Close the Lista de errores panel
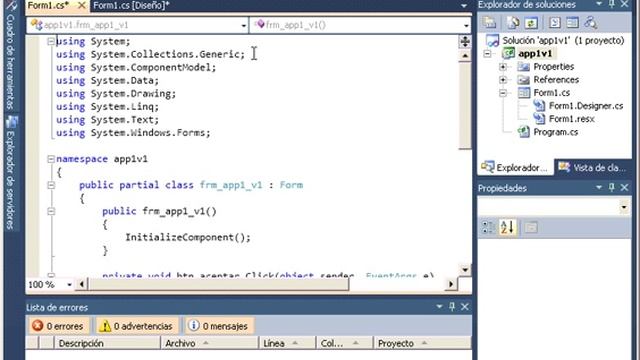Viewport: 640px width, 360px height. coord(464,307)
